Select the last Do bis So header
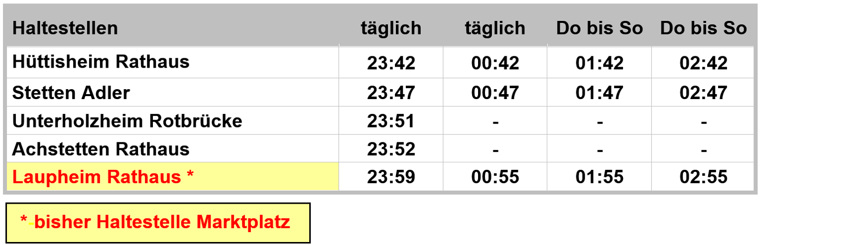This screenshot has width=868, height=245. (x=703, y=28)
